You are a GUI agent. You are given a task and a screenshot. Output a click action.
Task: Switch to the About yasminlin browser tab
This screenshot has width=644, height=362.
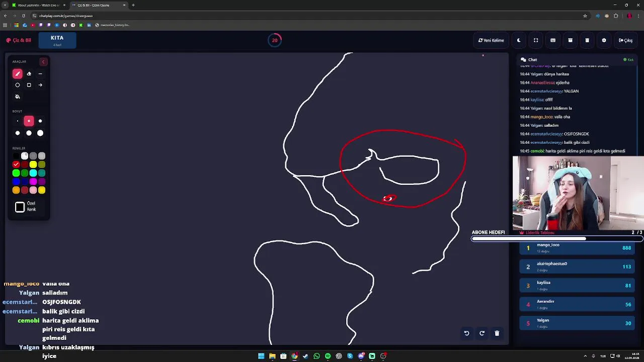[38, 5]
